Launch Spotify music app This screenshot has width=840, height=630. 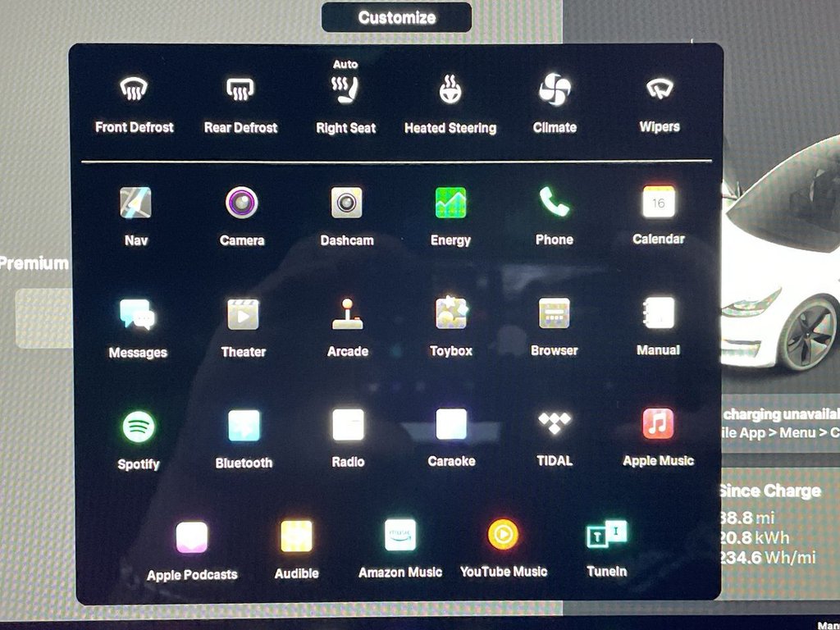pos(139,427)
